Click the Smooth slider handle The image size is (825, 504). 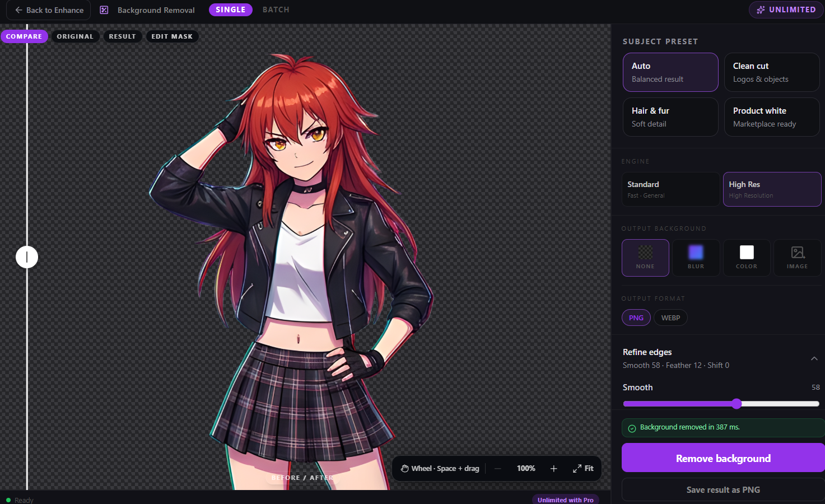coord(737,404)
